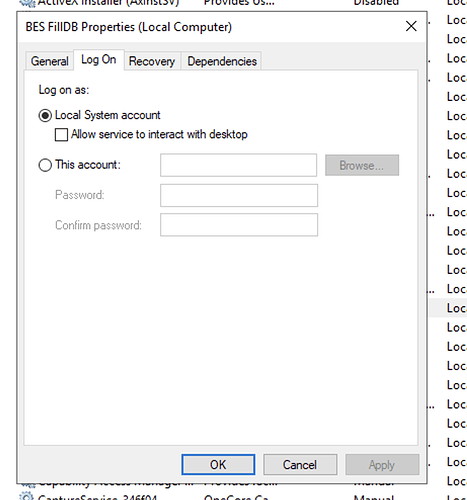Select the Local System account radio button
Image resolution: width=467 pixels, height=500 pixels.
[45, 116]
